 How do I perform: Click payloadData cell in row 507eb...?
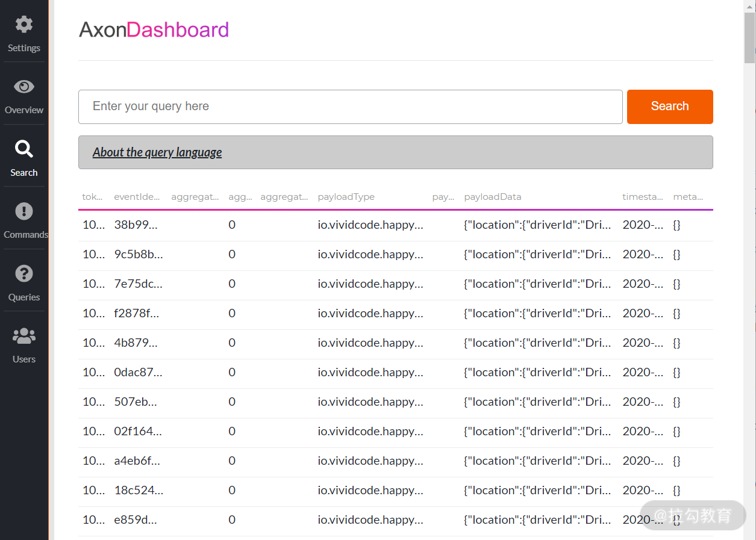[x=537, y=402]
